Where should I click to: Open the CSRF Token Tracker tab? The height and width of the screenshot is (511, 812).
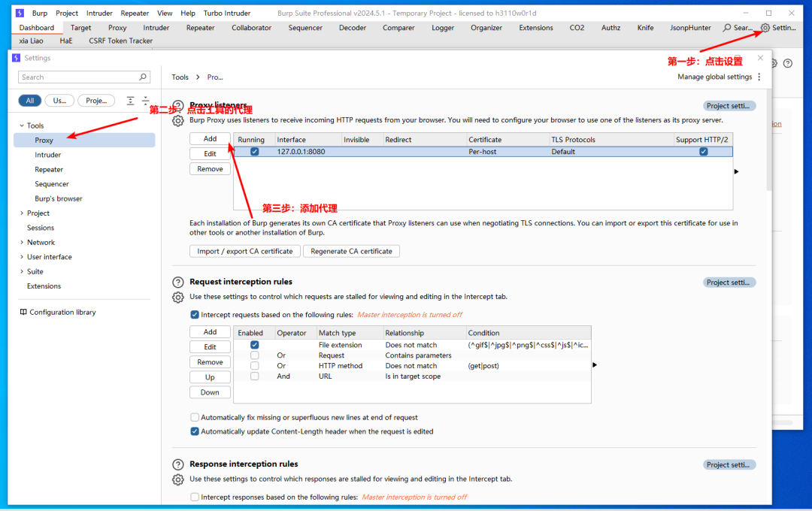(x=120, y=41)
